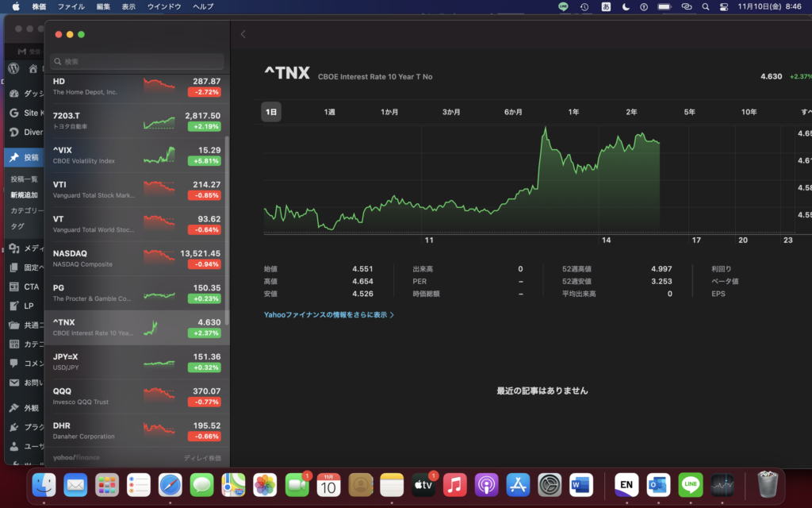Open the Time Machine menu bar icon
This screenshot has height=508, width=812.
click(x=584, y=6)
